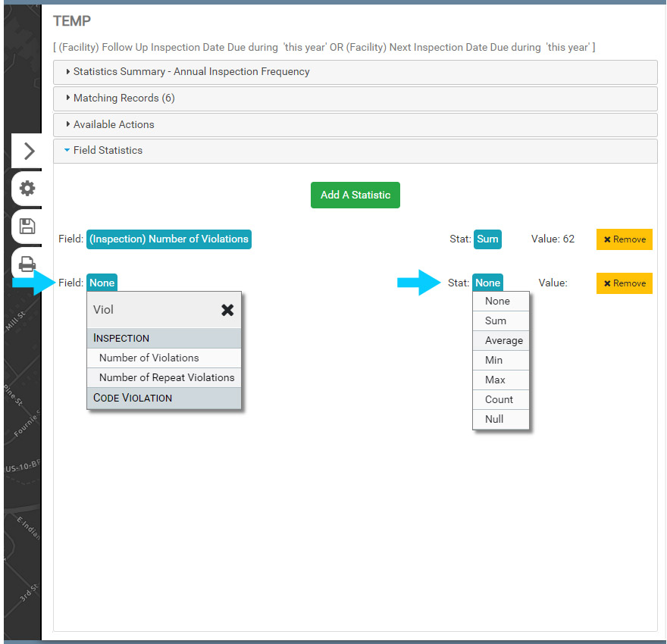Select Average from the Stat list
The height and width of the screenshot is (644, 667).
[504, 340]
